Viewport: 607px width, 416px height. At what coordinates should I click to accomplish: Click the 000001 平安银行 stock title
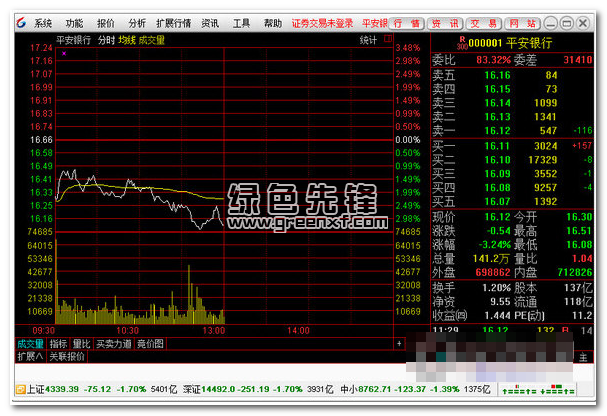point(510,43)
